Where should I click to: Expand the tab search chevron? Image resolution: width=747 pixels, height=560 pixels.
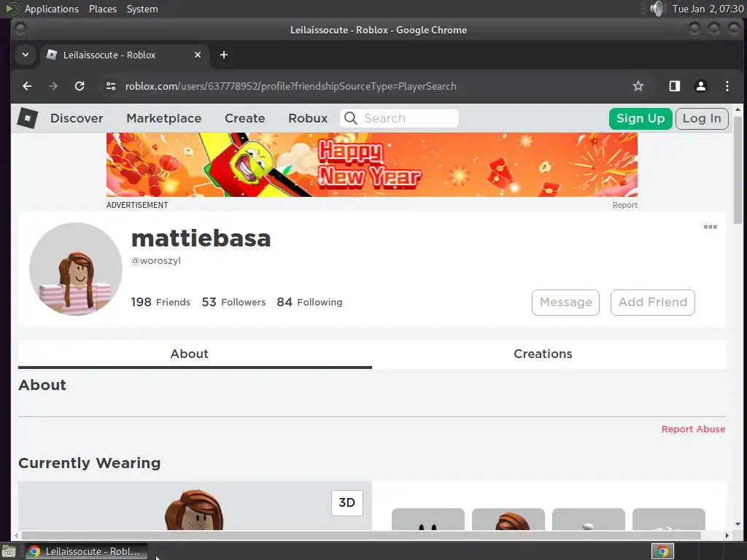(x=26, y=55)
